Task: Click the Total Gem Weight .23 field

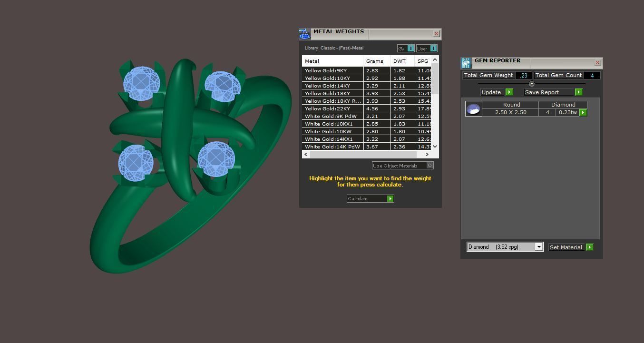Action: (x=524, y=75)
